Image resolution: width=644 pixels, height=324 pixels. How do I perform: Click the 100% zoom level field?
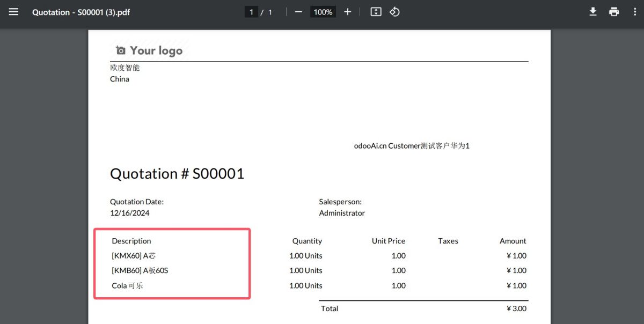(323, 12)
